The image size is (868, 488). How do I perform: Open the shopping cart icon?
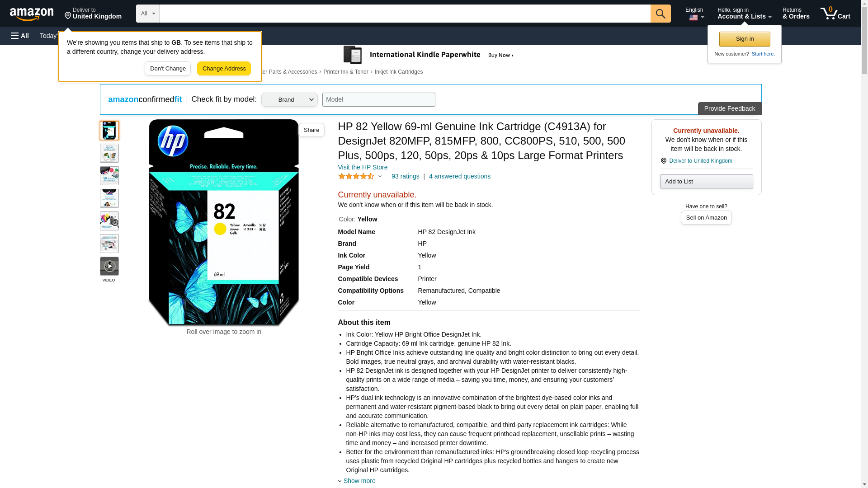pyautogui.click(x=835, y=14)
